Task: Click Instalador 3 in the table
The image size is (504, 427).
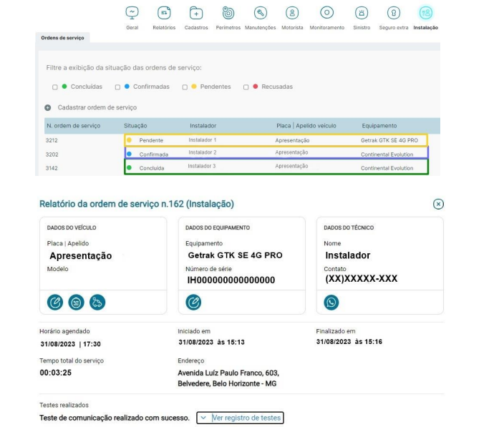Action: pyautogui.click(x=202, y=166)
